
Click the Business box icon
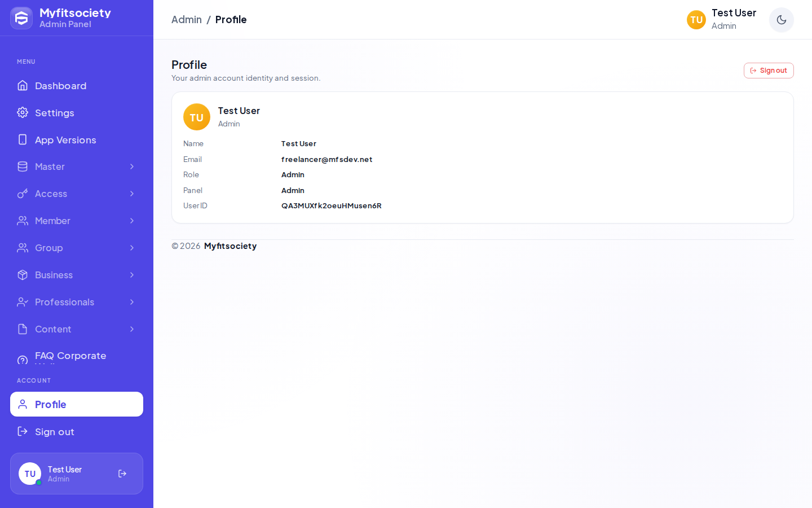tap(23, 275)
